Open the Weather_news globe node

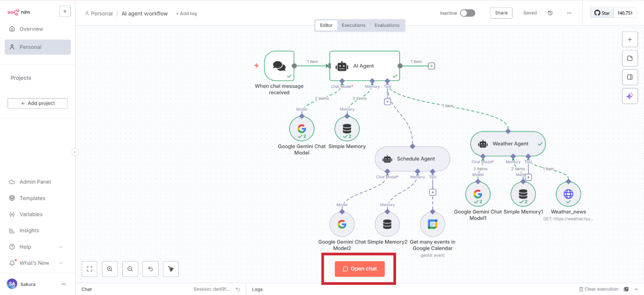(x=568, y=194)
